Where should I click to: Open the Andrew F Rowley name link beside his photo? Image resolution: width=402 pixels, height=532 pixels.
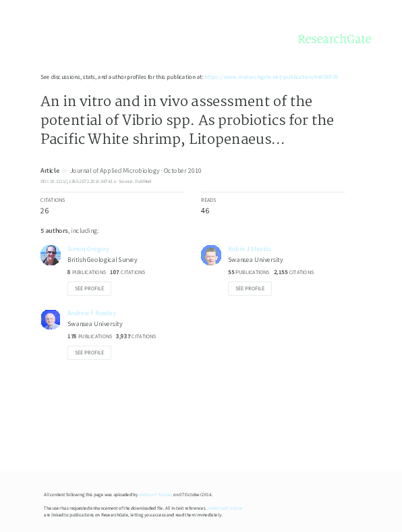pos(92,313)
